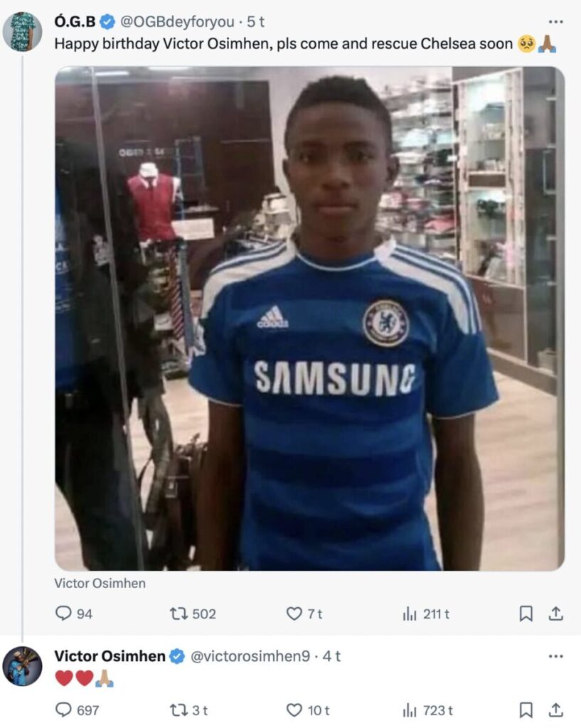Viewport: 581px width, 728px height.
Task: Open Ó.G.B profile avatar
Action: point(22,31)
